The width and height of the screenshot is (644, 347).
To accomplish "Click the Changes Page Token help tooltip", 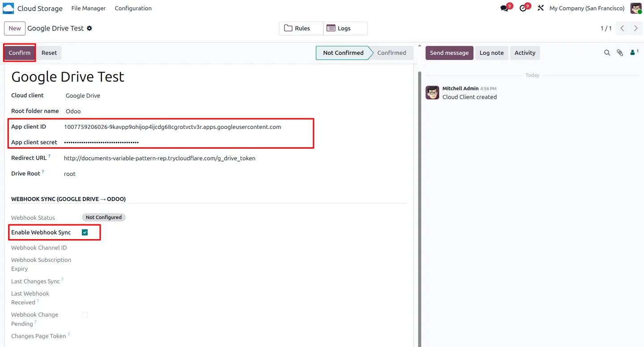I will pyautogui.click(x=69, y=334).
